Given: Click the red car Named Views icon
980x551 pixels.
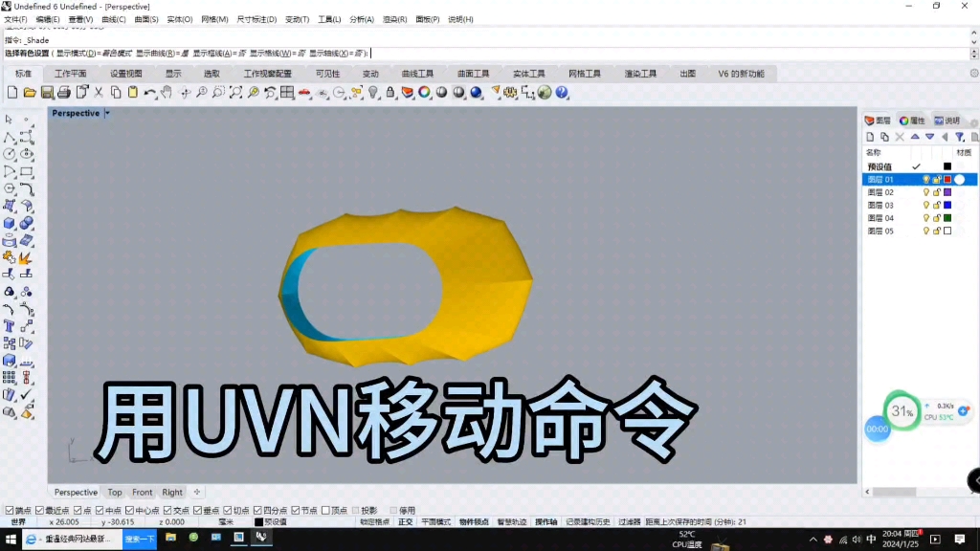Looking at the screenshot, I should pyautogui.click(x=304, y=93).
